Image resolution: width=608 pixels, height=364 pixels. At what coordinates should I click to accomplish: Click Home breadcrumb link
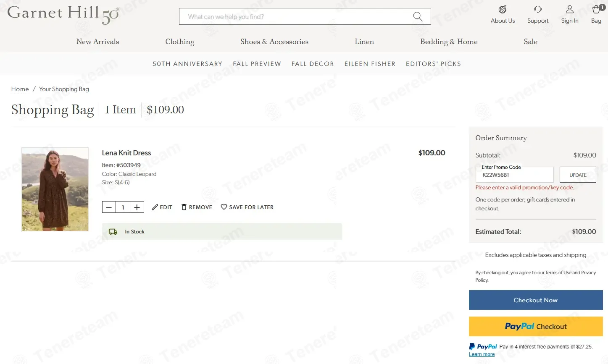coord(20,89)
